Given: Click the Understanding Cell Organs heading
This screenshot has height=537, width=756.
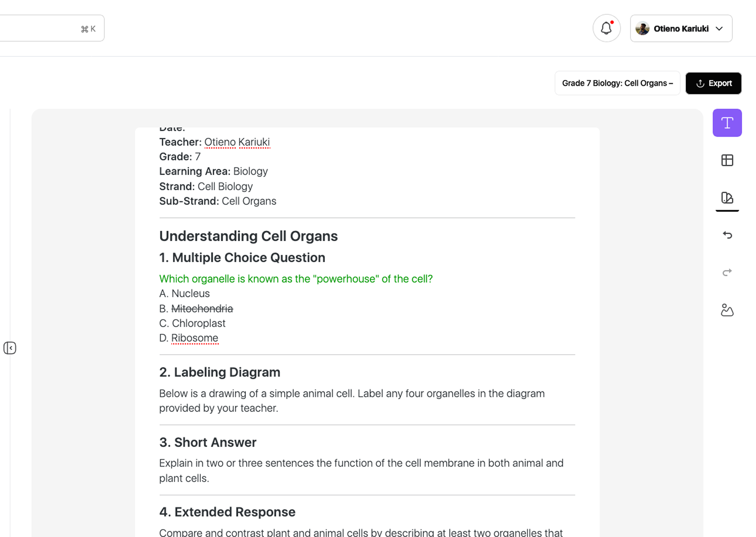Looking at the screenshot, I should (x=248, y=236).
